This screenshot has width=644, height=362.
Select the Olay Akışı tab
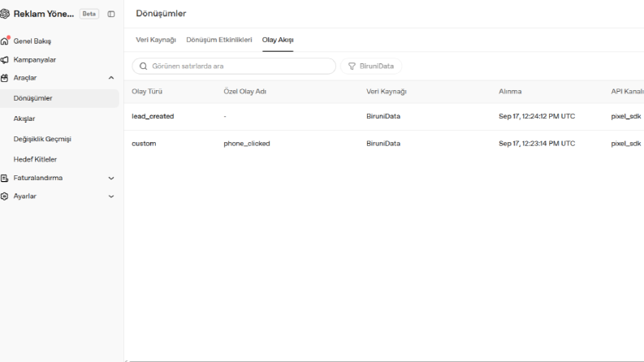pos(278,40)
